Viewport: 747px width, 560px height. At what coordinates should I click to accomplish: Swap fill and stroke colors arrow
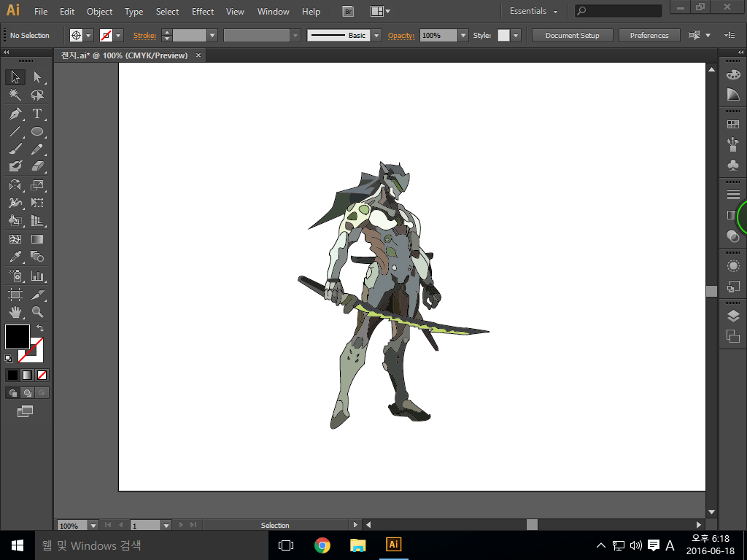coord(40,328)
